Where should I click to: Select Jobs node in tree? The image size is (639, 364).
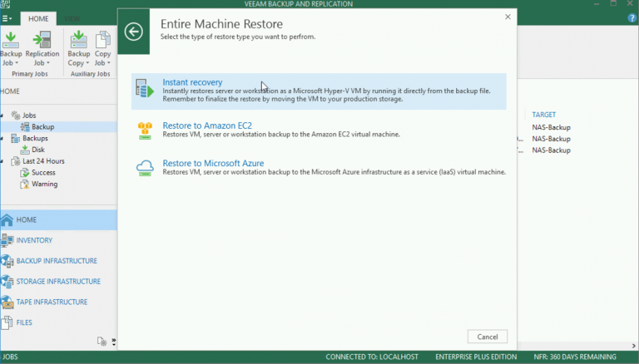pos(29,116)
